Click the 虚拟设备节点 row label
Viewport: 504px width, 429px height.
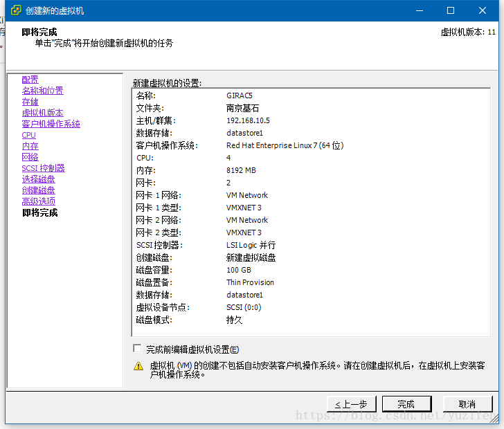pyautogui.click(x=163, y=307)
